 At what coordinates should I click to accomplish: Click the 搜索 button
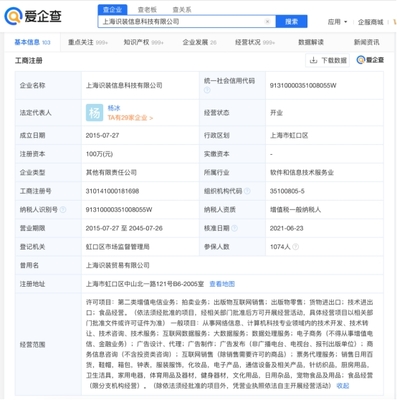[x=292, y=22]
